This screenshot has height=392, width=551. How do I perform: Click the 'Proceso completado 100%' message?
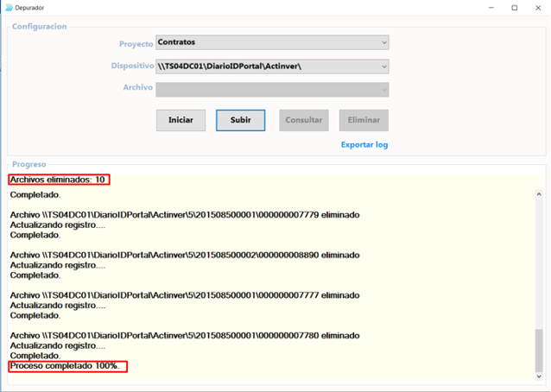pos(67,367)
